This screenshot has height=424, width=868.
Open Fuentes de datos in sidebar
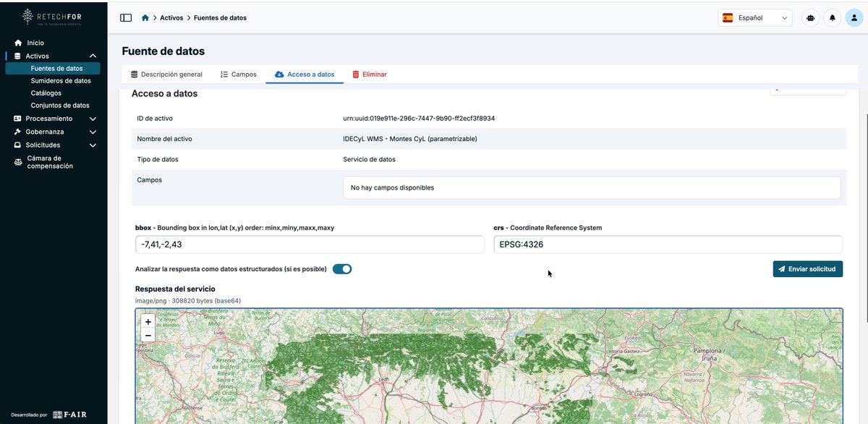point(54,68)
